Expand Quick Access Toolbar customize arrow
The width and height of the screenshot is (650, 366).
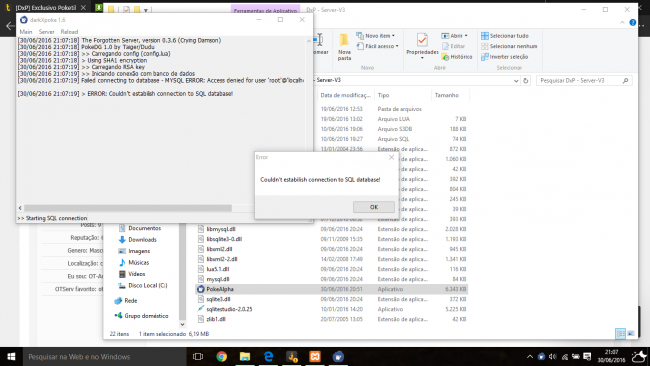tap(146, 10)
